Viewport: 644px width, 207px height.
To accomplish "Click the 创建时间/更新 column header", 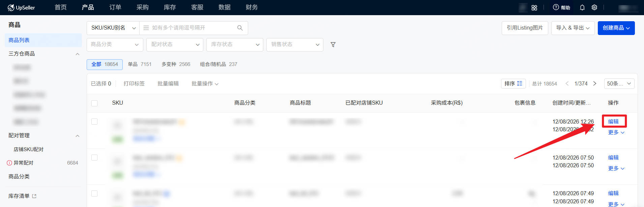I will pos(572,103).
